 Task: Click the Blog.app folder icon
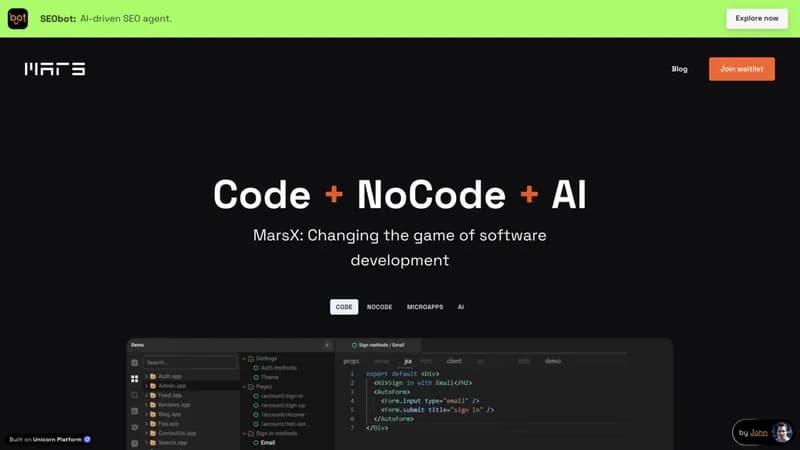pyautogui.click(x=153, y=414)
